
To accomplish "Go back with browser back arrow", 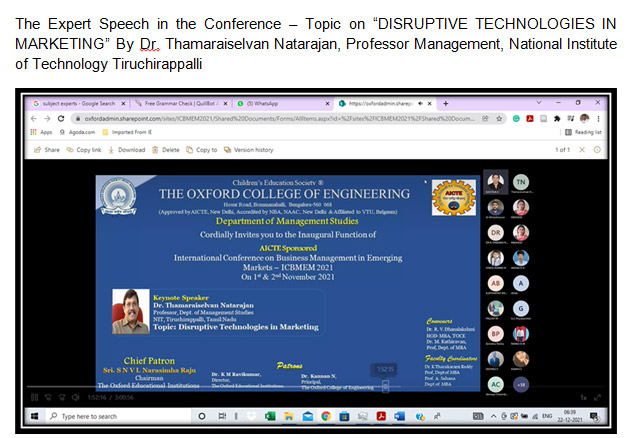I will tap(34, 119).
